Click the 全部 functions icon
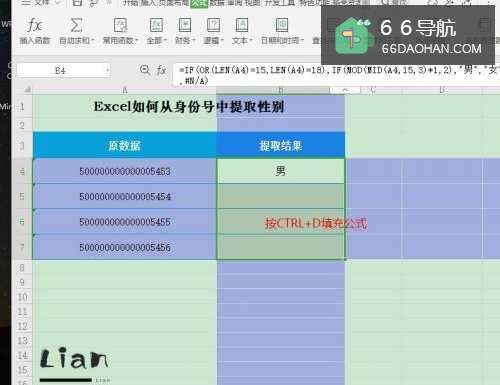This screenshot has height=385, width=500. [x=156, y=26]
